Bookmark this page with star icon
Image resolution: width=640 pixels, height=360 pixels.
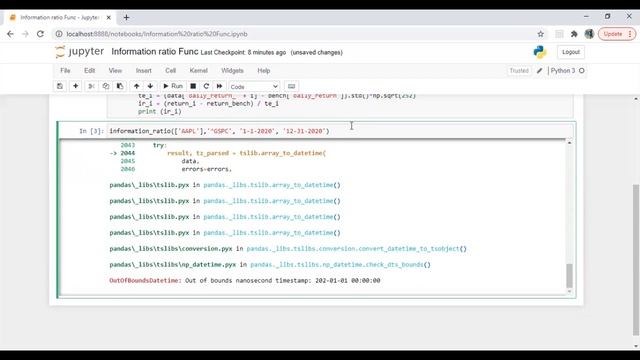(540, 34)
